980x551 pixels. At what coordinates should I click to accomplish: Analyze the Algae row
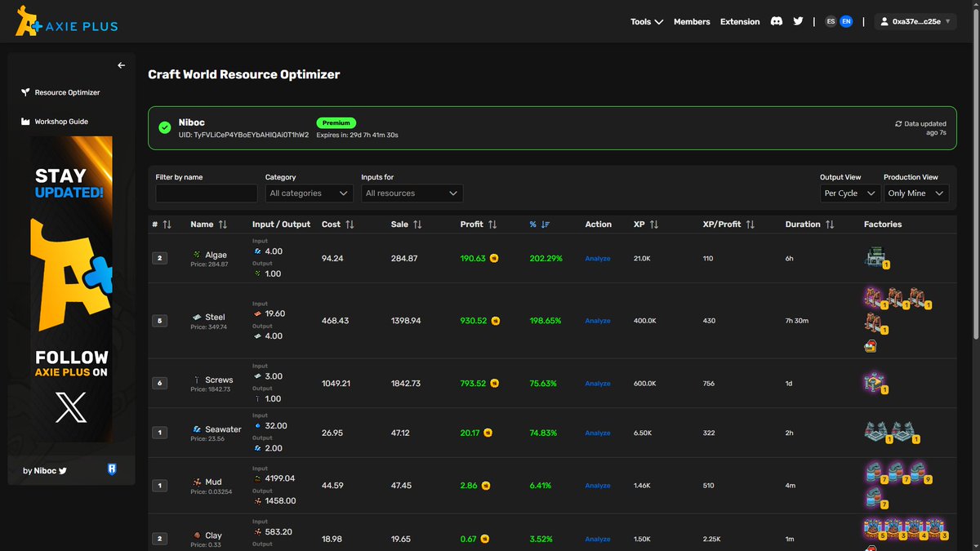tap(598, 259)
